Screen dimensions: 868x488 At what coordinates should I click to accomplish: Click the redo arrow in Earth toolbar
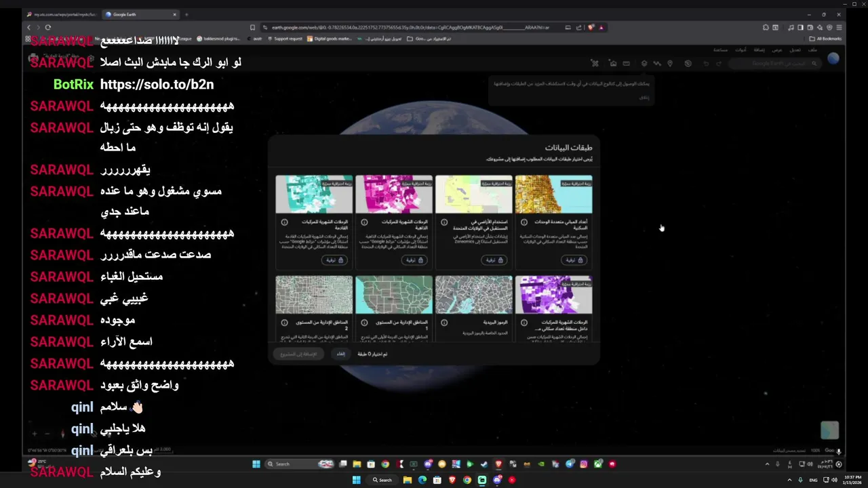(x=719, y=64)
